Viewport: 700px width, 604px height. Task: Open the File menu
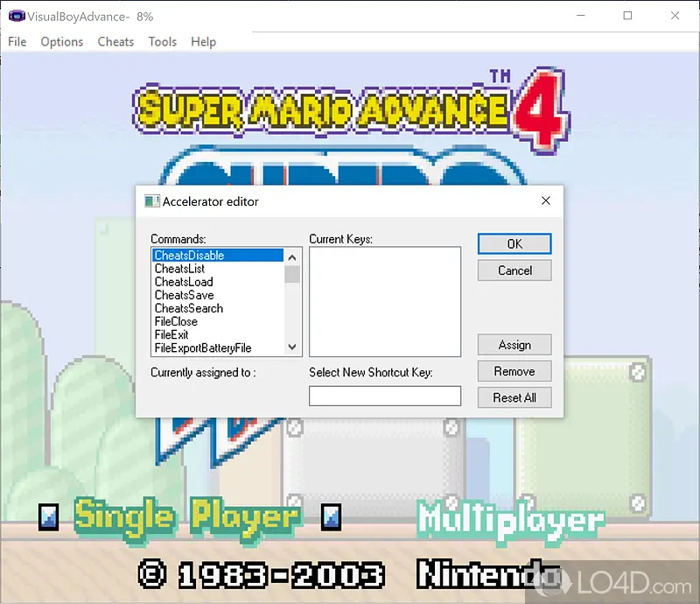point(17,41)
